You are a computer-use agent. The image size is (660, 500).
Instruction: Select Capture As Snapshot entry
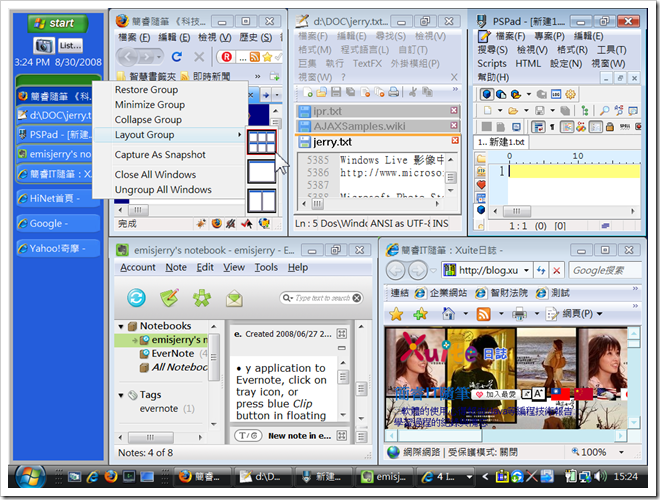(x=160, y=155)
